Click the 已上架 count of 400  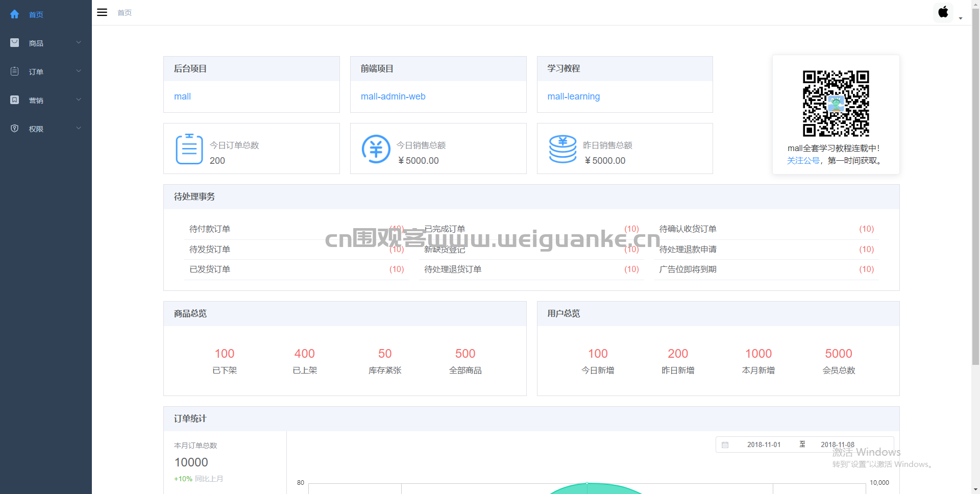(305, 354)
